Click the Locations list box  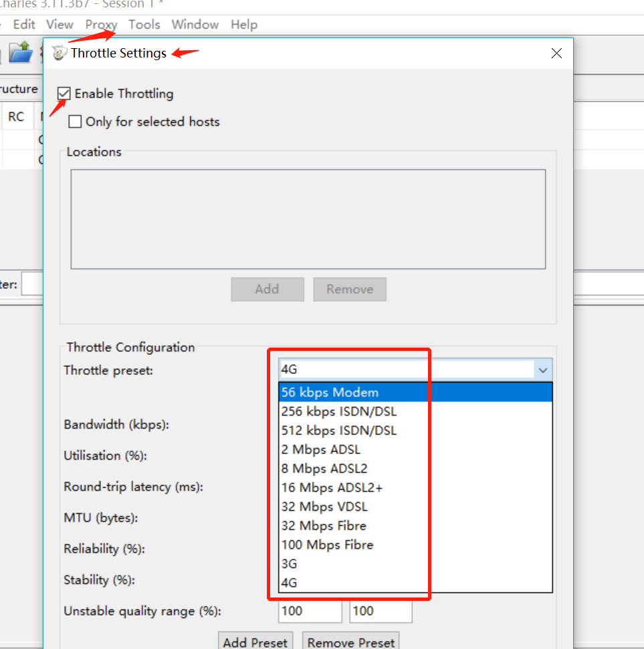pyautogui.click(x=308, y=219)
